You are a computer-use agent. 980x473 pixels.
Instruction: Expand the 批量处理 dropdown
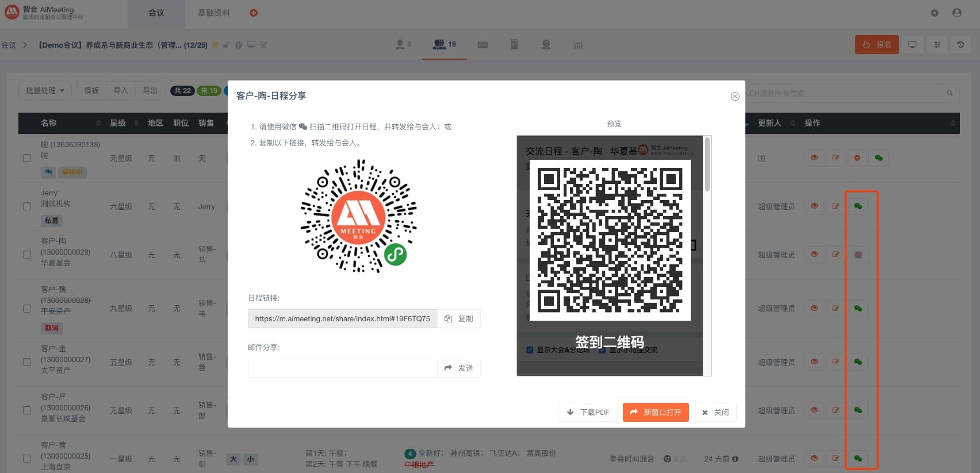pyautogui.click(x=45, y=90)
